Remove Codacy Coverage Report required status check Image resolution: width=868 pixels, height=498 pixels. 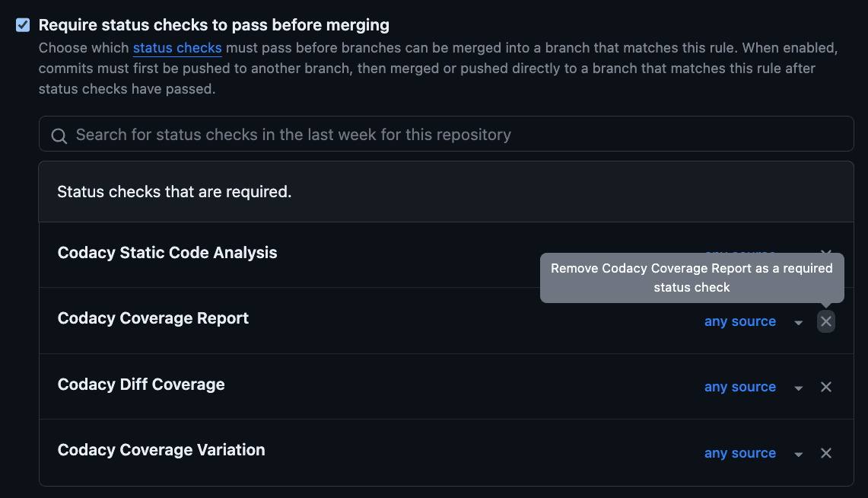coord(826,321)
